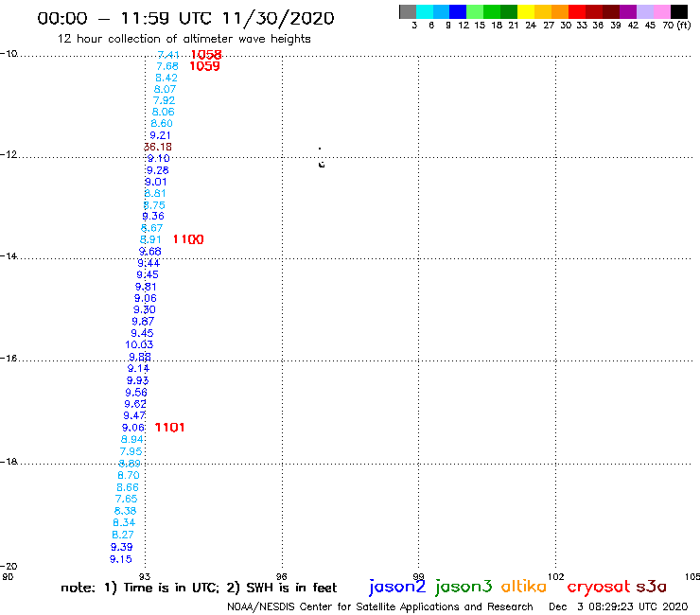Click the 9.30 wave height value
The image size is (700, 615).
(x=144, y=309)
